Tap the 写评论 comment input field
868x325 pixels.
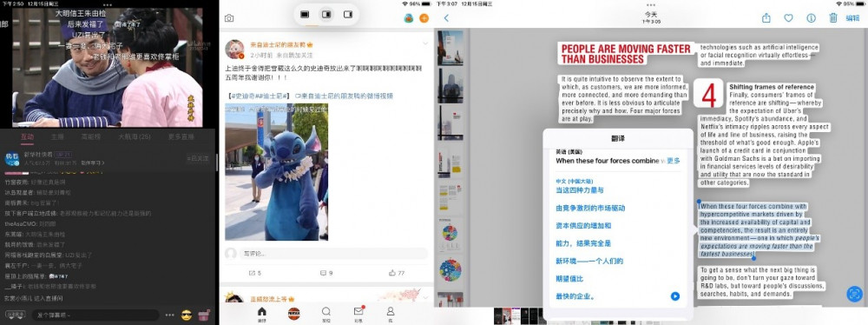pos(333,254)
